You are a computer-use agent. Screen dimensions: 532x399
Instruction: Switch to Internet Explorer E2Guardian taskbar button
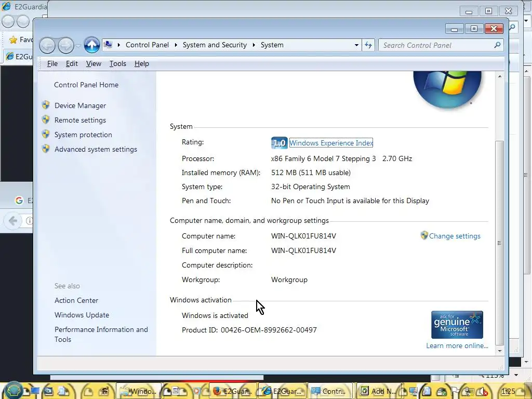tap(282, 391)
